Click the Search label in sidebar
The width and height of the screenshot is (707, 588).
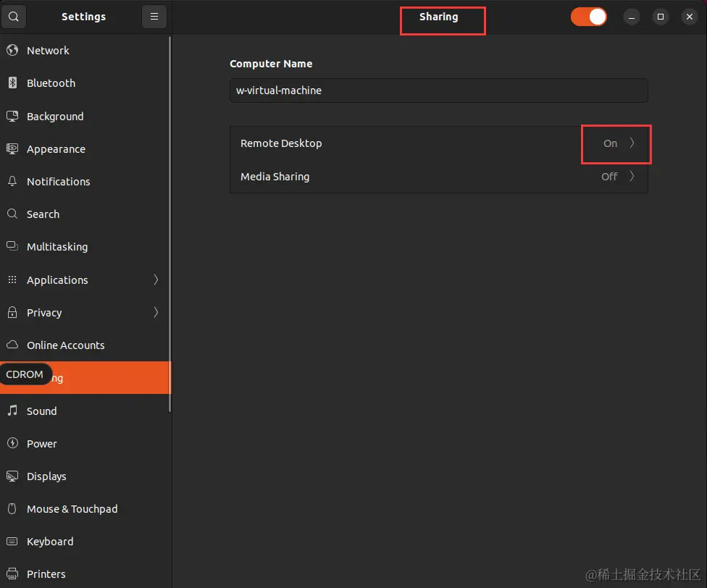point(43,214)
